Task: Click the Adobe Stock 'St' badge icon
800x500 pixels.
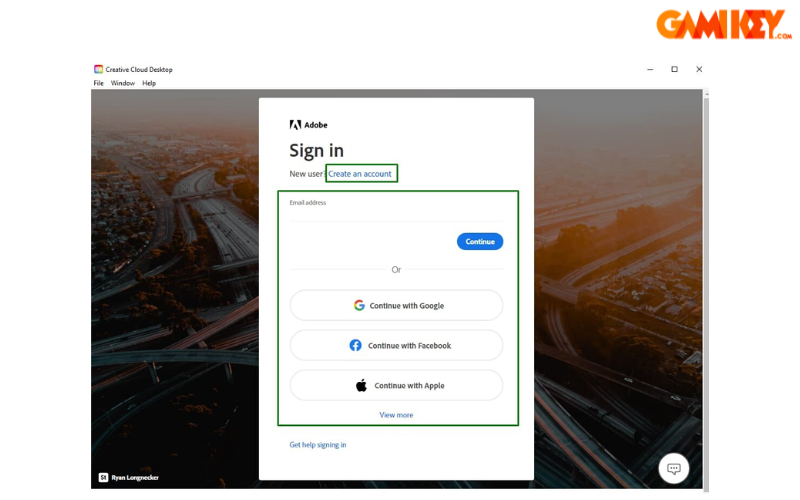Action: [x=102, y=476]
